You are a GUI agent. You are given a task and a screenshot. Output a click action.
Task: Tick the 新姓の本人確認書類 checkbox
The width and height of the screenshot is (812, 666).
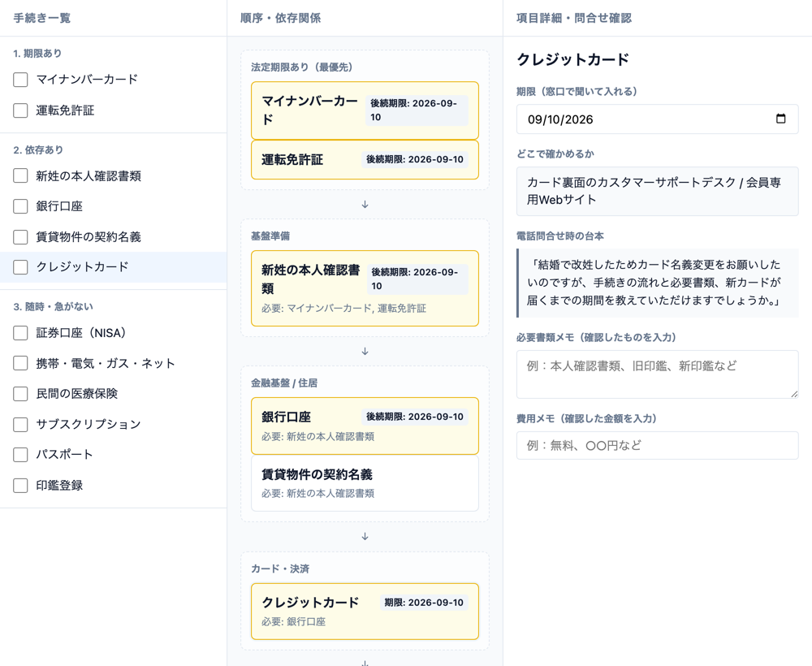[x=20, y=175]
